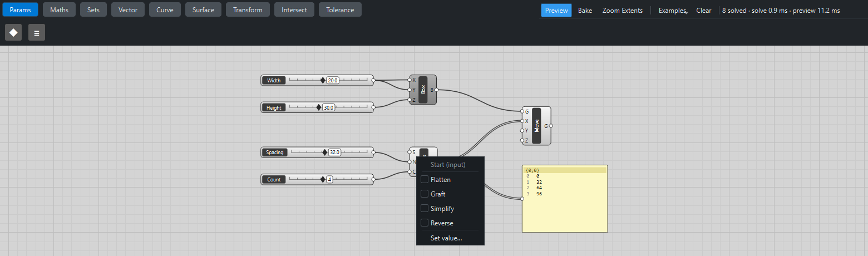
Task: Add the diamond number slider component
Action: (x=13, y=33)
